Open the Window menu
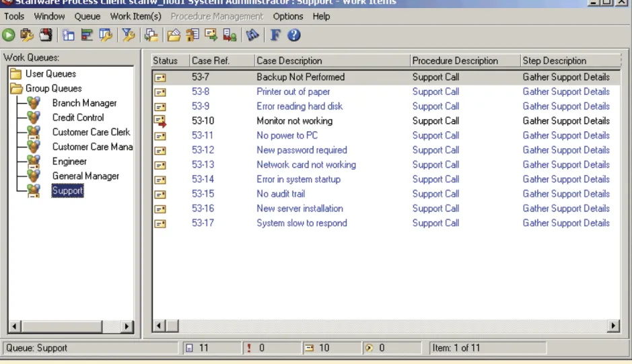This screenshot has height=364, width=632. point(49,17)
